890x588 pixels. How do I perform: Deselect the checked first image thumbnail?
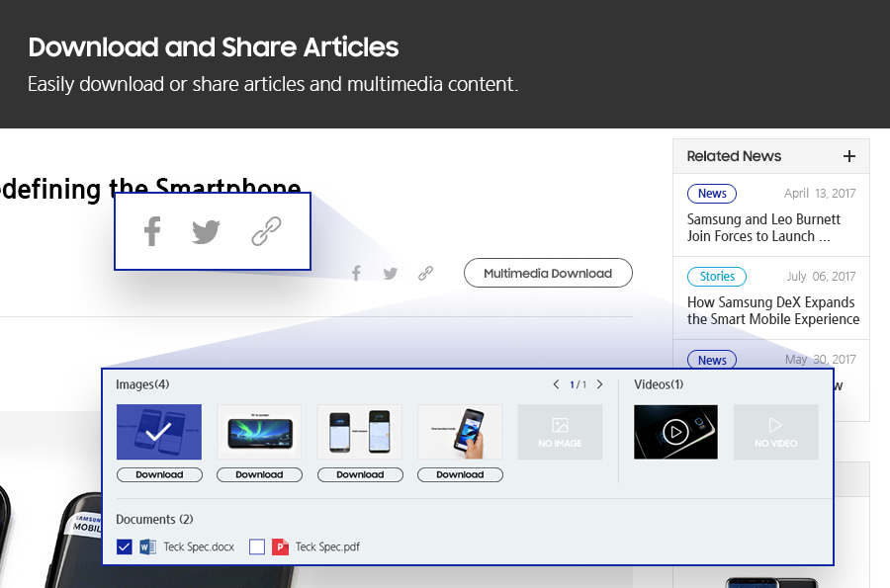point(158,432)
